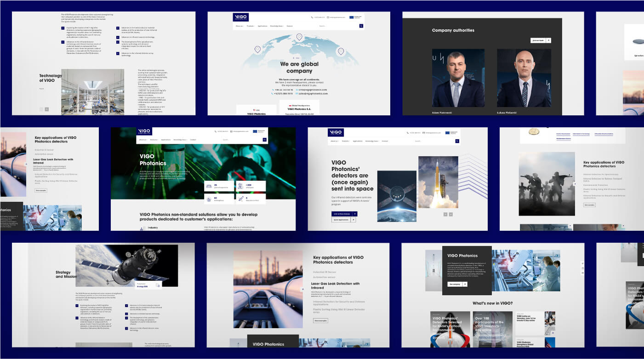Open the Over 100 participants news card
The width and height of the screenshot is (644, 359).
tap(493, 329)
